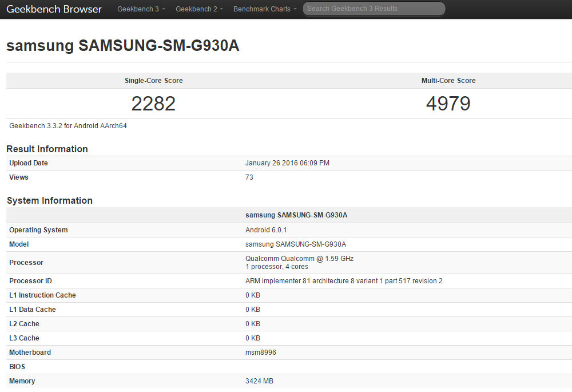Select the 1 processor, 4 cores text

277,267
